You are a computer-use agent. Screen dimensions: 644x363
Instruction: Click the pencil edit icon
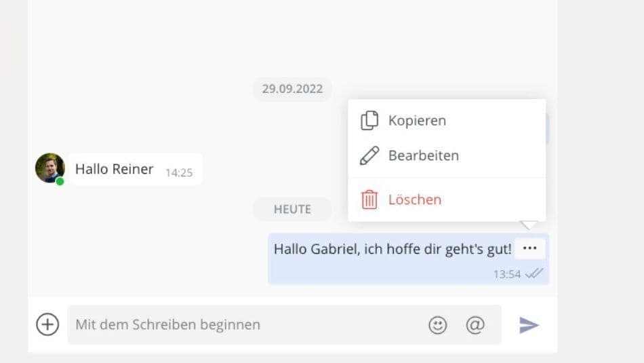pos(369,155)
